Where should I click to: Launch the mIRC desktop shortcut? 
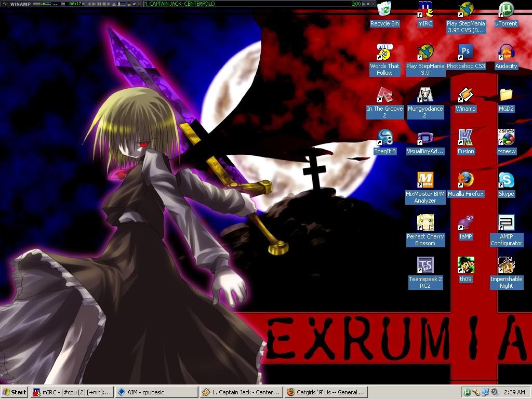pos(425,15)
